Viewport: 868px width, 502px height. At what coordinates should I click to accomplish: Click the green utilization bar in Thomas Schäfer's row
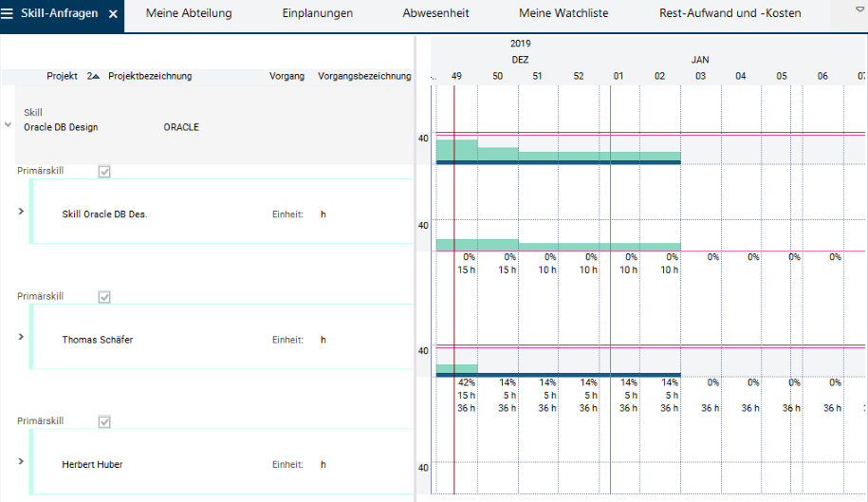457,368
